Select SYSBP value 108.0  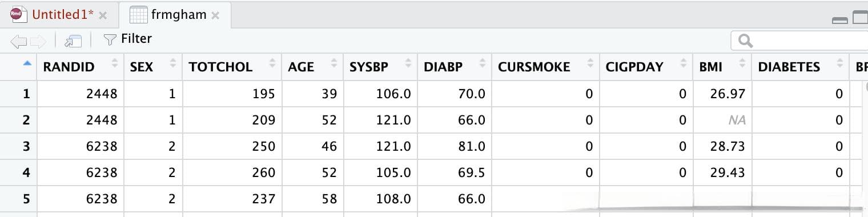tap(393, 199)
